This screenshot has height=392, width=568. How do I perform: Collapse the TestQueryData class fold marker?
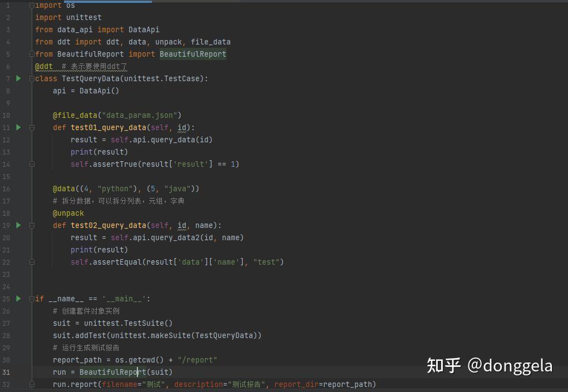32,78
